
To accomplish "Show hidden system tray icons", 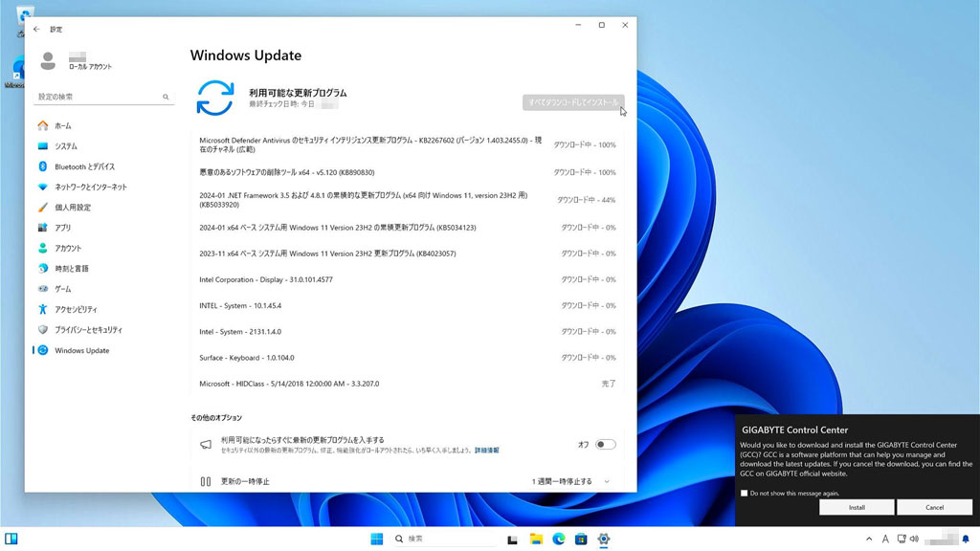I will click(x=869, y=540).
